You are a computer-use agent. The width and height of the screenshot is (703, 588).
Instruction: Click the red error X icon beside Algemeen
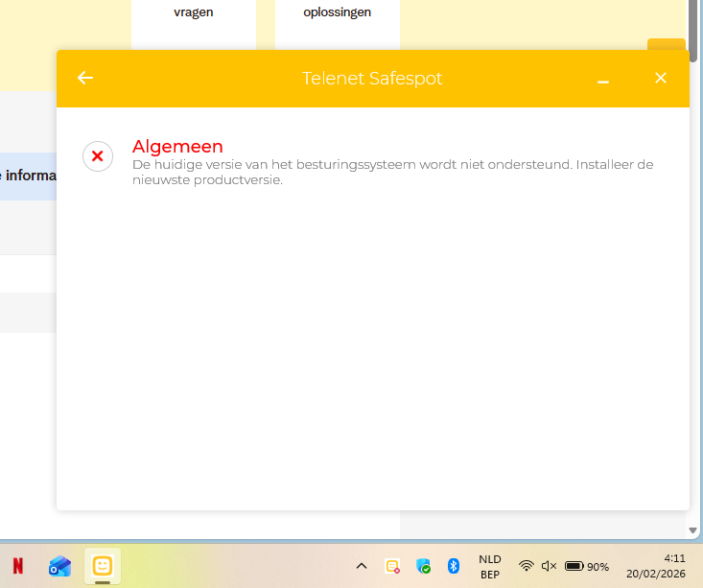97,156
